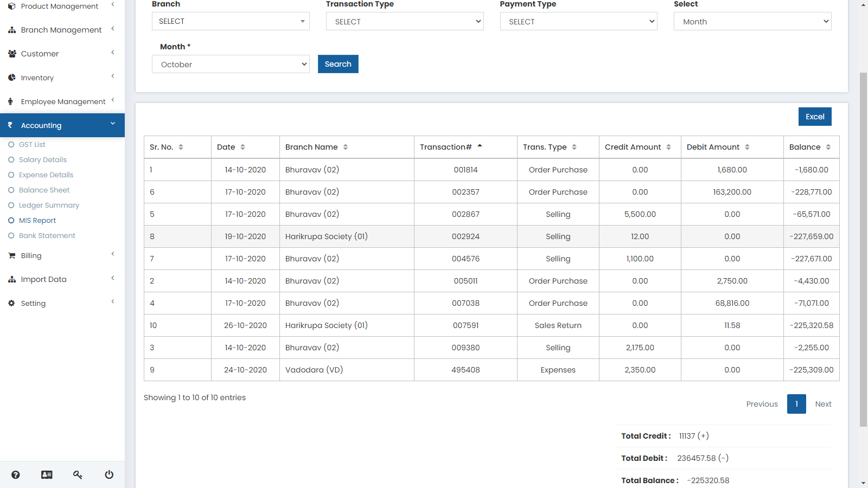868x488 pixels.
Task: Click the Customer users icon
Action: (11, 53)
